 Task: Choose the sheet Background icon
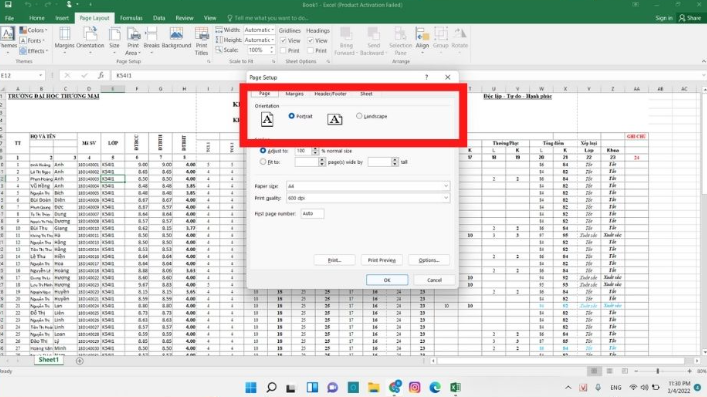pyautogui.click(x=176, y=34)
